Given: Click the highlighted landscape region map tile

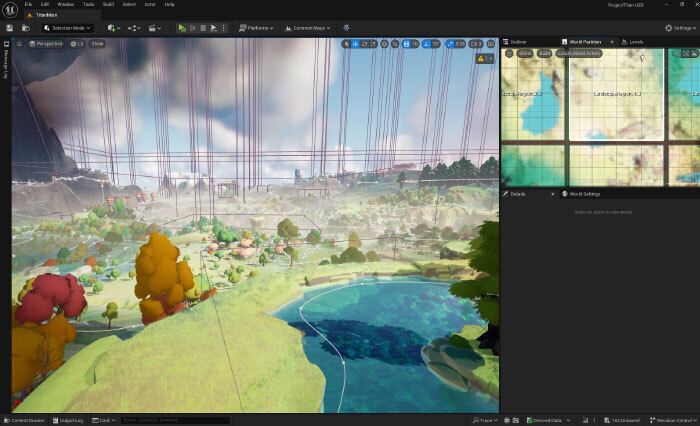Looking at the screenshot, I should pos(617,94).
